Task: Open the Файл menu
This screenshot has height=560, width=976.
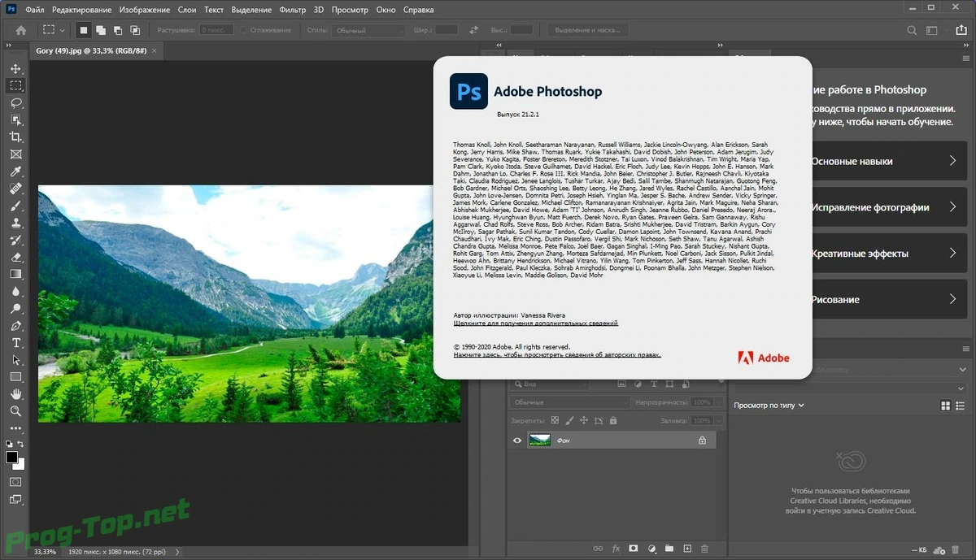Action: (x=35, y=10)
